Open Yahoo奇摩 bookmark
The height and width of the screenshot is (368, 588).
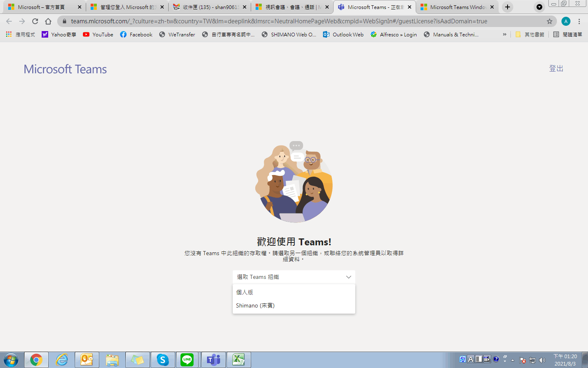pyautogui.click(x=59, y=34)
